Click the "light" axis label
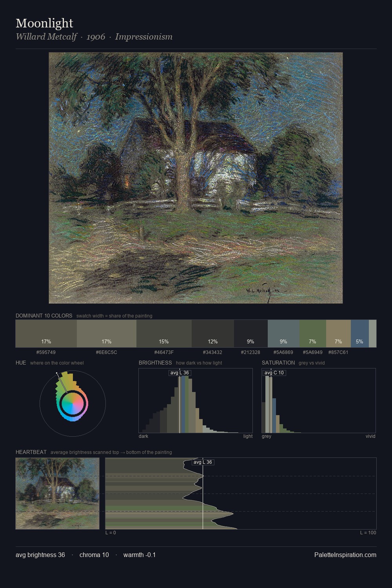The width and height of the screenshot is (392, 588). pos(248,436)
